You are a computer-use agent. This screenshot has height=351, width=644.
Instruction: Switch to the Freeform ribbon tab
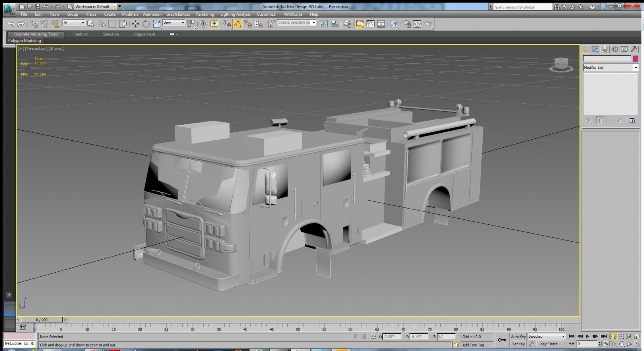pyautogui.click(x=80, y=34)
